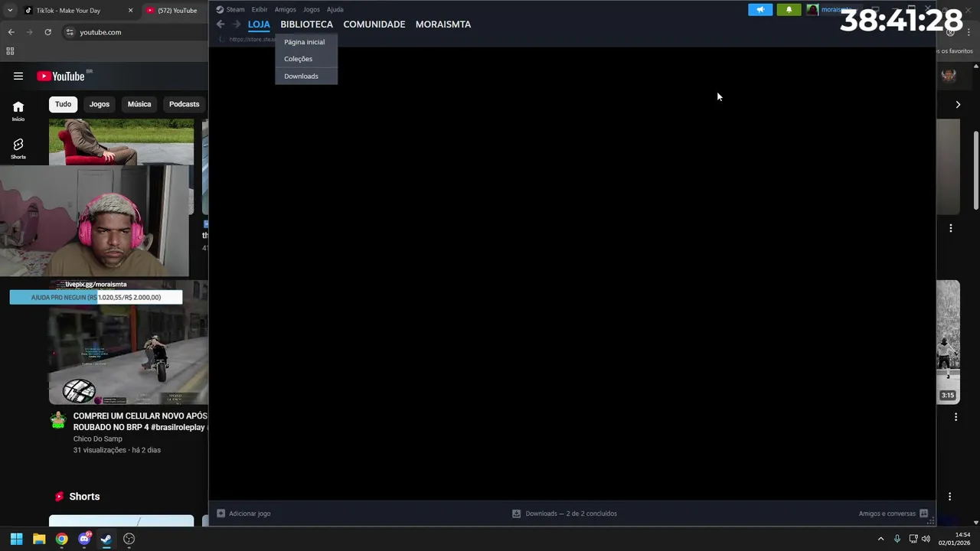Click Steam's forward navigation arrow
The image size is (980, 551).
tap(236, 24)
